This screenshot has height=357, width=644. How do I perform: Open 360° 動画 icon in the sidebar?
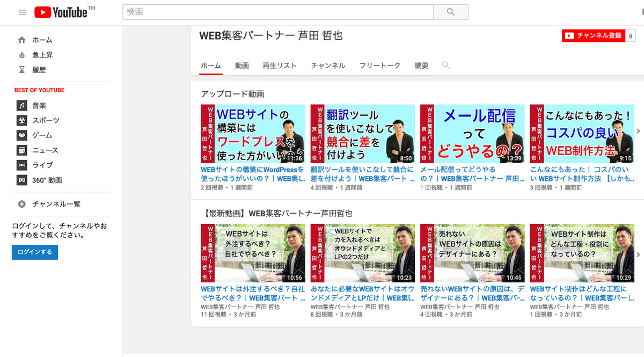(x=22, y=180)
